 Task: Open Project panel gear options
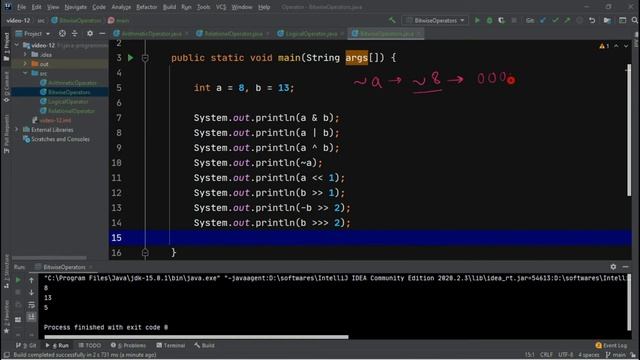point(90,33)
